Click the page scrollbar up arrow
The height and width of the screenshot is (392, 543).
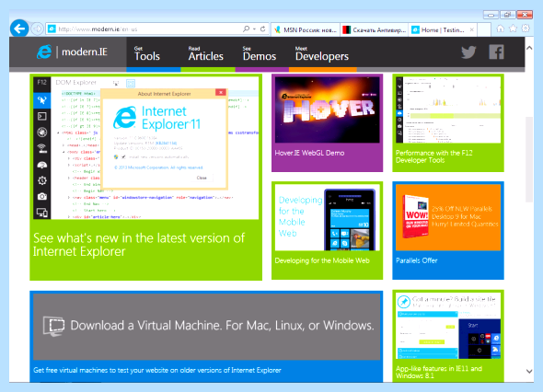point(529,48)
